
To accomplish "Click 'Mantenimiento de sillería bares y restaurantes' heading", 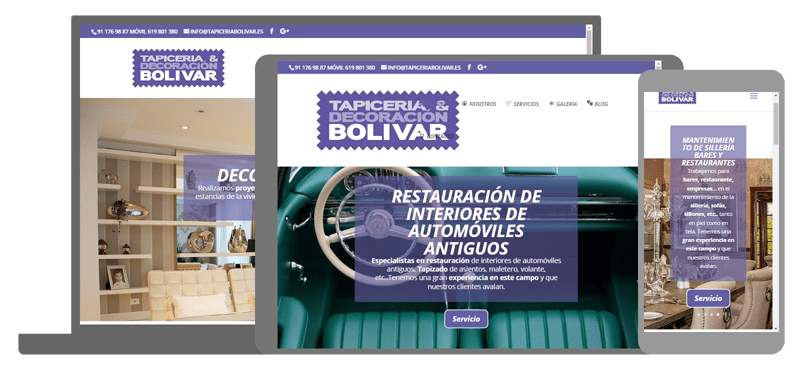I will click(708, 151).
